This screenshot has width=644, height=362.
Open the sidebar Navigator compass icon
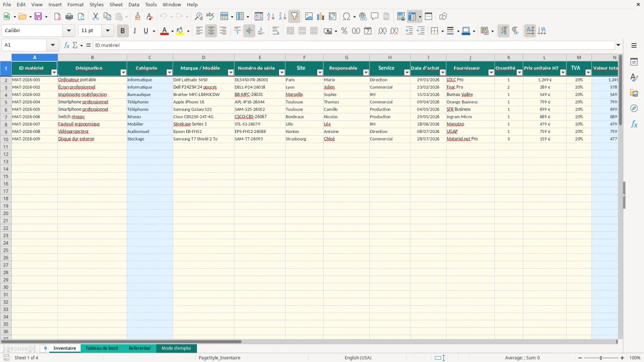click(634, 108)
